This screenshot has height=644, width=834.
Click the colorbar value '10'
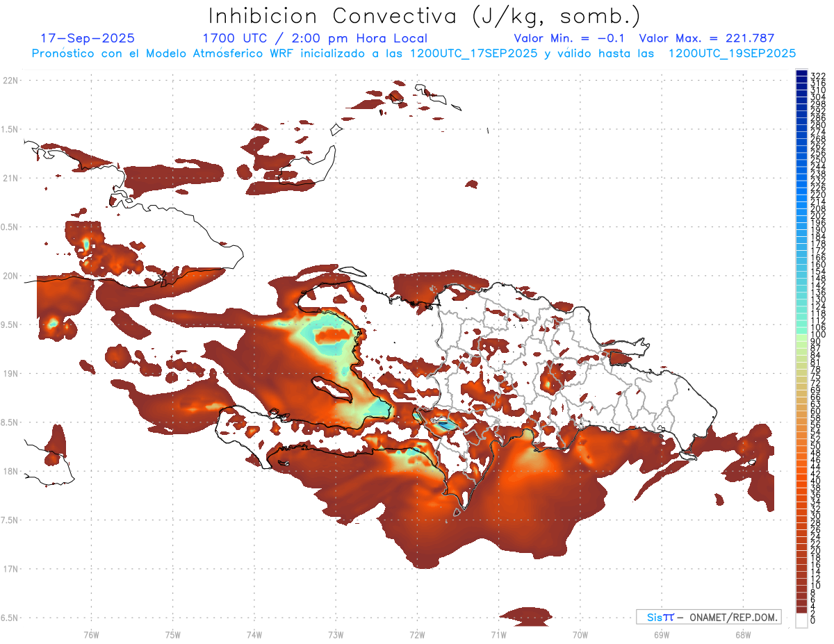(x=815, y=586)
